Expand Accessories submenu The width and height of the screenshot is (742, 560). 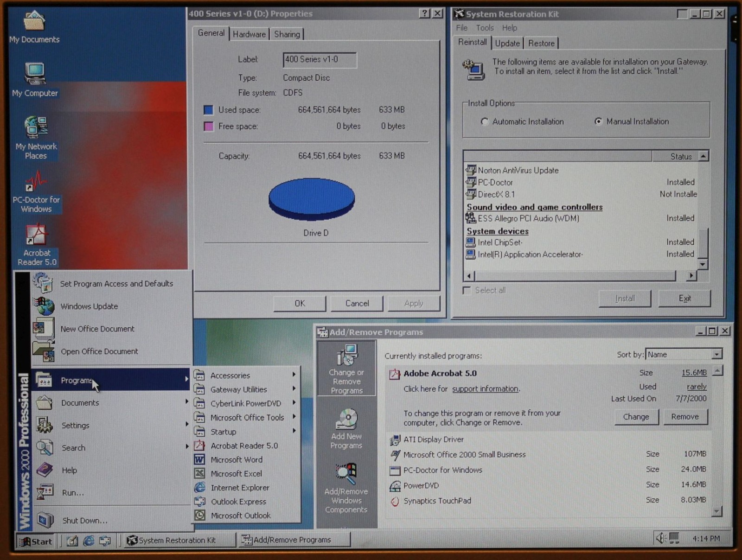pos(246,375)
